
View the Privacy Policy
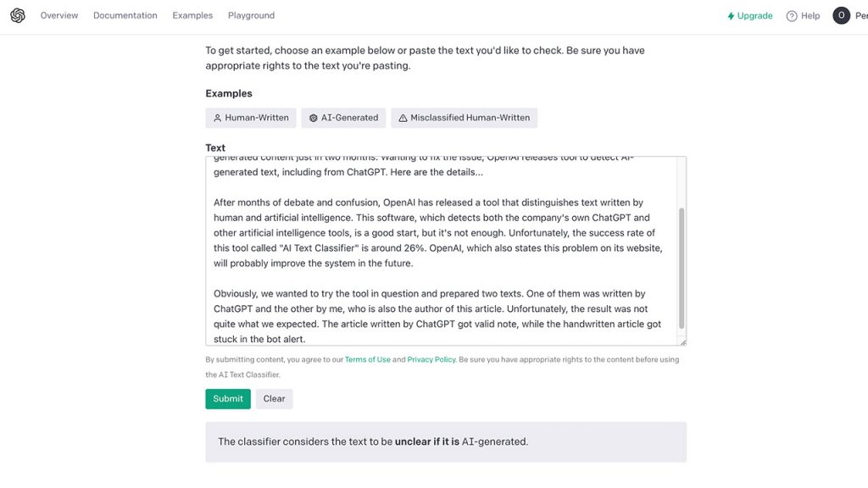click(x=431, y=359)
